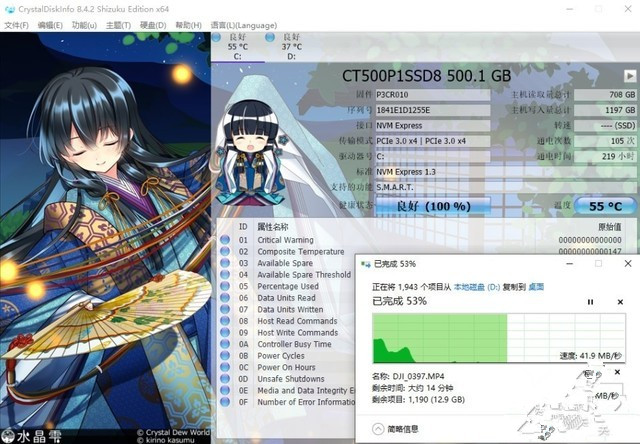Click the next disk arrow beside drive title
Image resolution: width=640 pixels, height=444 pixels.
(628, 76)
